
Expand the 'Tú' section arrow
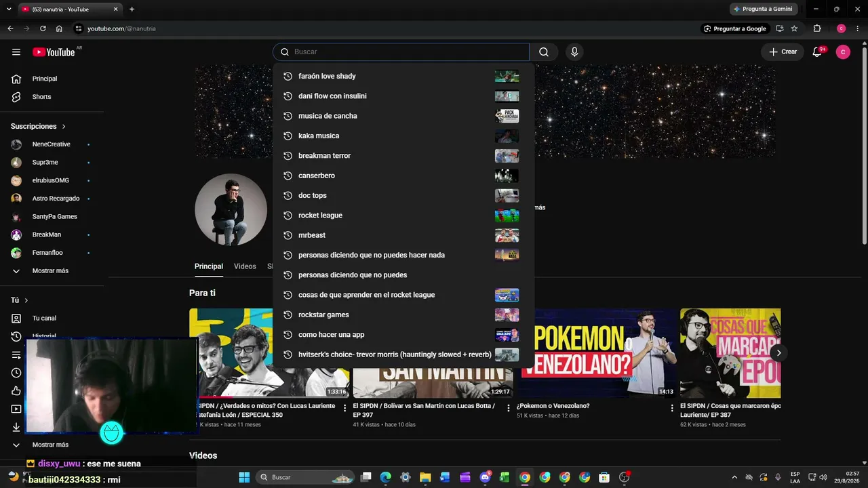pos(26,300)
